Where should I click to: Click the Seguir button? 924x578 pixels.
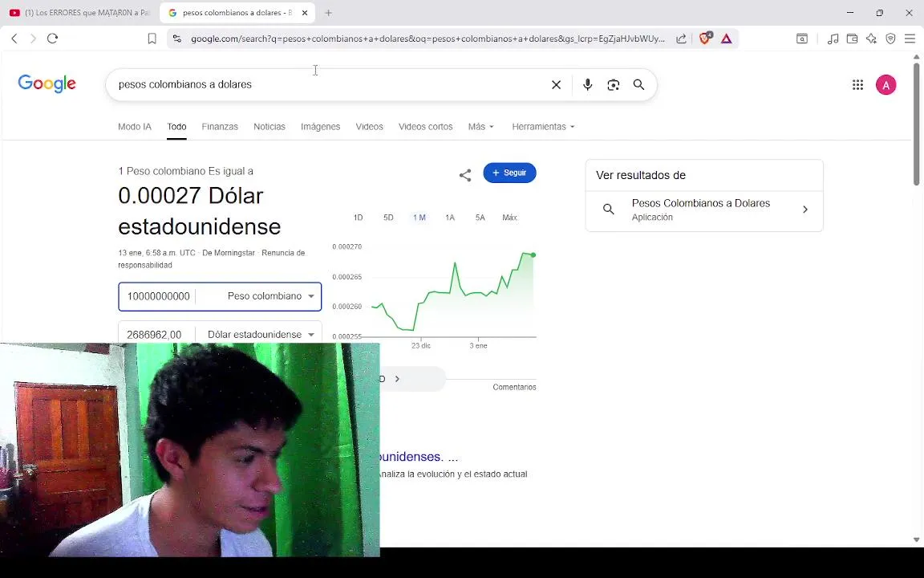[x=510, y=173]
